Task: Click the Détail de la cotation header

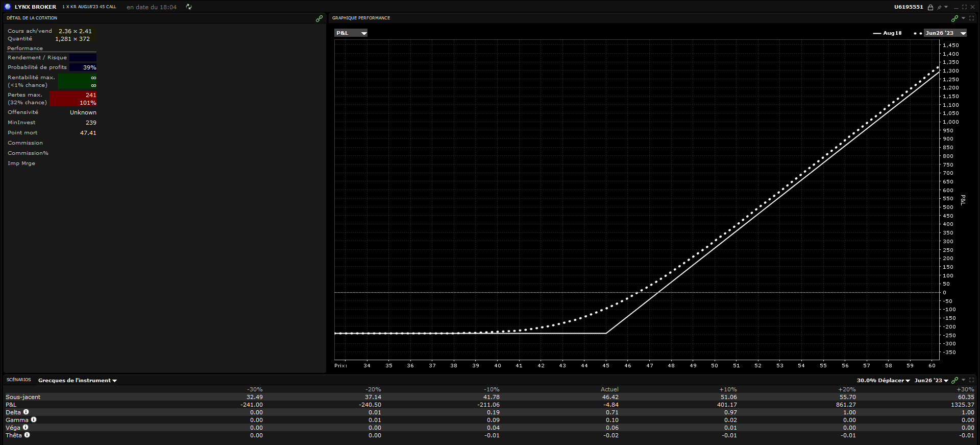Action: point(32,18)
